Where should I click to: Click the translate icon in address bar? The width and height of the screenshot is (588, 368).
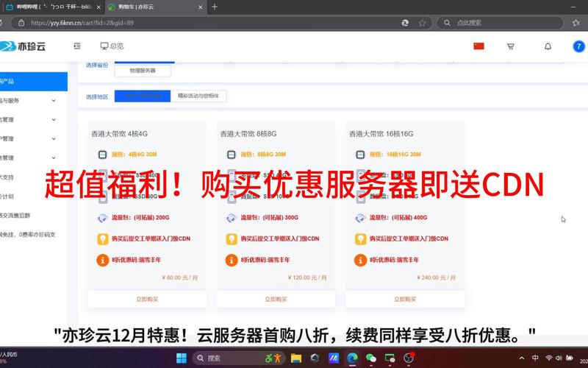coord(405,23)
